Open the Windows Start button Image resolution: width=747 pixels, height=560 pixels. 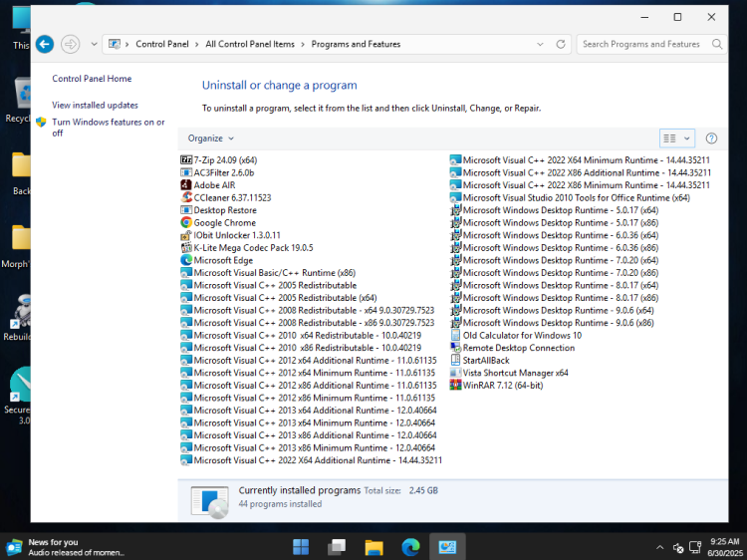point(301,547)
